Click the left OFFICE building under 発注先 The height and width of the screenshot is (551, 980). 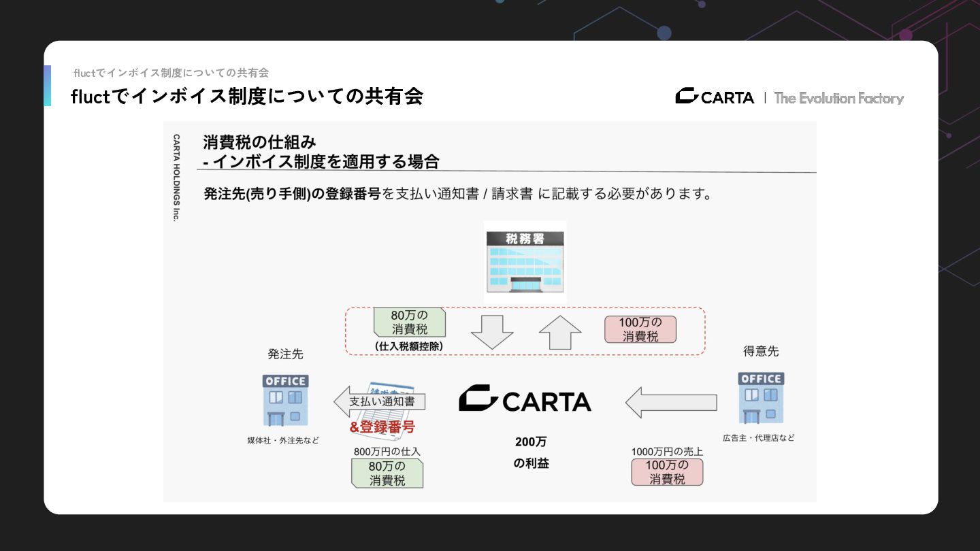(285, 400)
